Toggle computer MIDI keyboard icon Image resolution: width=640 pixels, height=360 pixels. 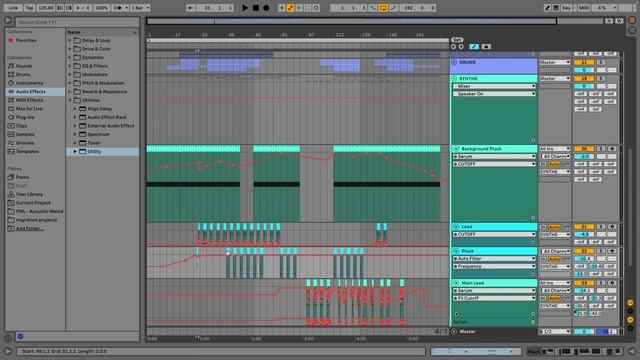[556, 8]
